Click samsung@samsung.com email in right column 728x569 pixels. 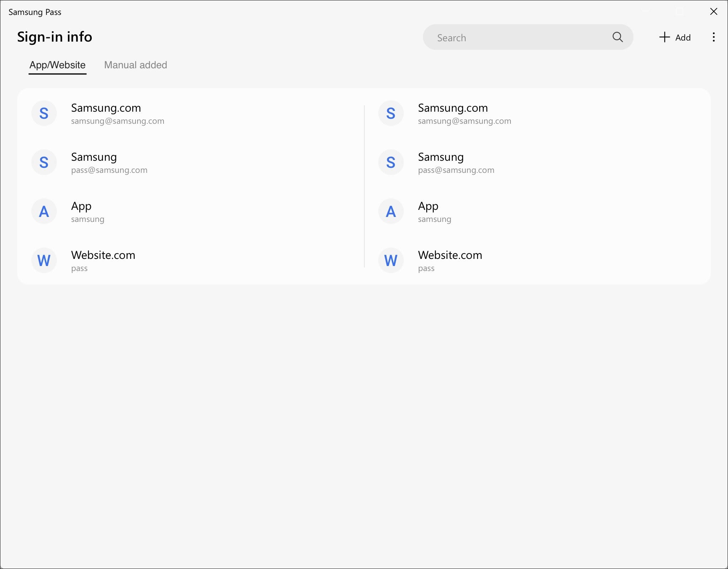pos(464,121)
